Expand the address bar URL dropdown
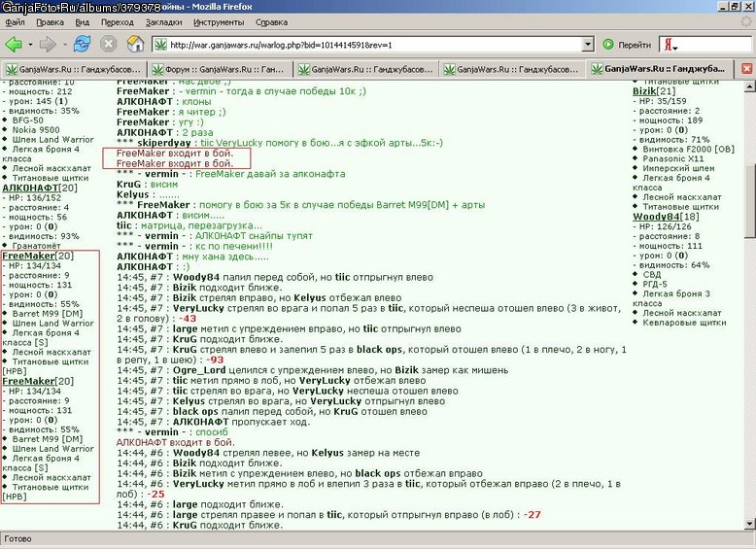The width and height of the screenshot is (756, 549). 588,45
